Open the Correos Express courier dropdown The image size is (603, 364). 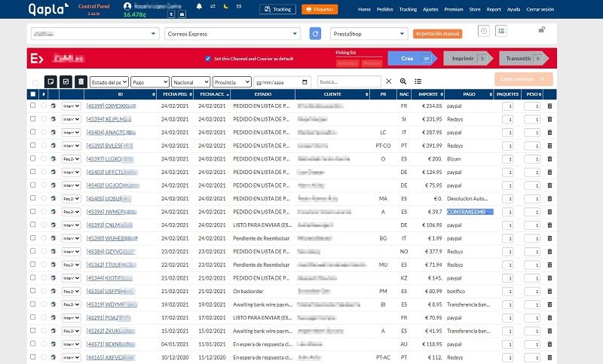point(232,34)
